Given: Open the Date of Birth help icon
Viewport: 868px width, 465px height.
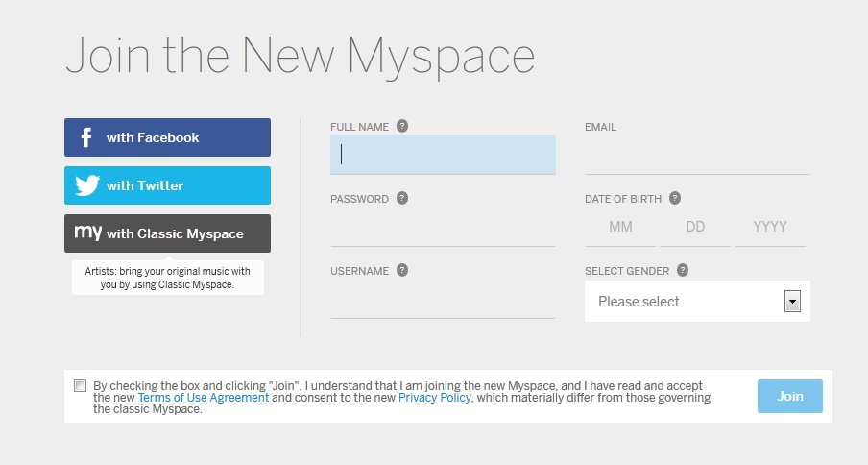Looking at the screenshot, I should [x=675, y=198].
